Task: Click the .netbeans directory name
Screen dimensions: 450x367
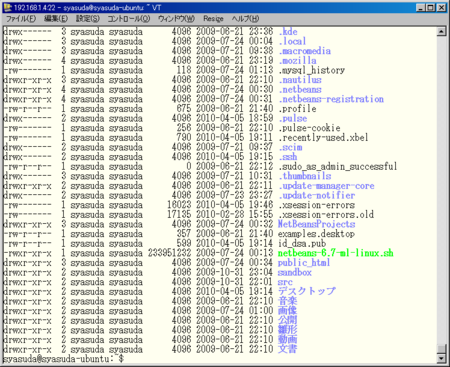Action: coord(300,90)
